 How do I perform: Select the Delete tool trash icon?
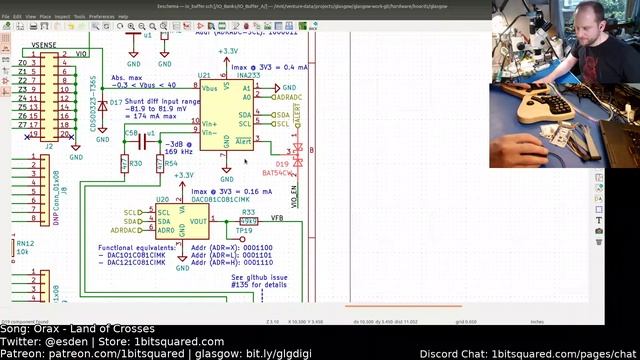click(x=599, y=242)
